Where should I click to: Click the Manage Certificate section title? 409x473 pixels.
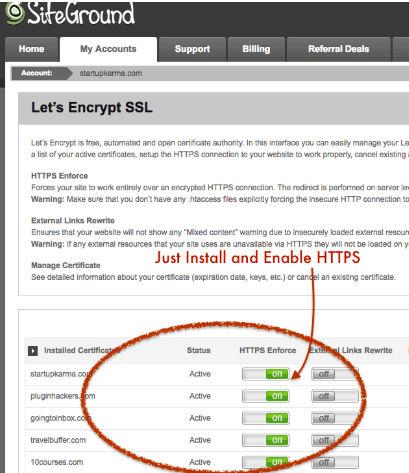tap(66, 265)
